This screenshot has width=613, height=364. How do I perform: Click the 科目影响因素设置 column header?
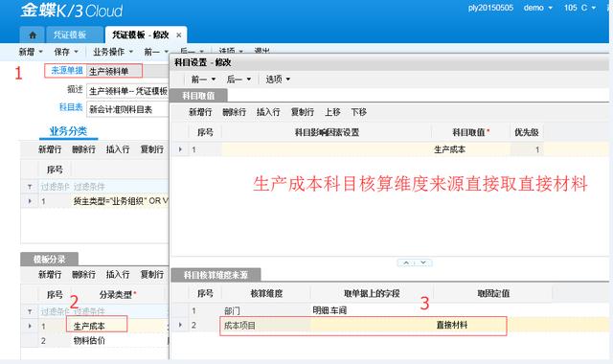[327, 132]
